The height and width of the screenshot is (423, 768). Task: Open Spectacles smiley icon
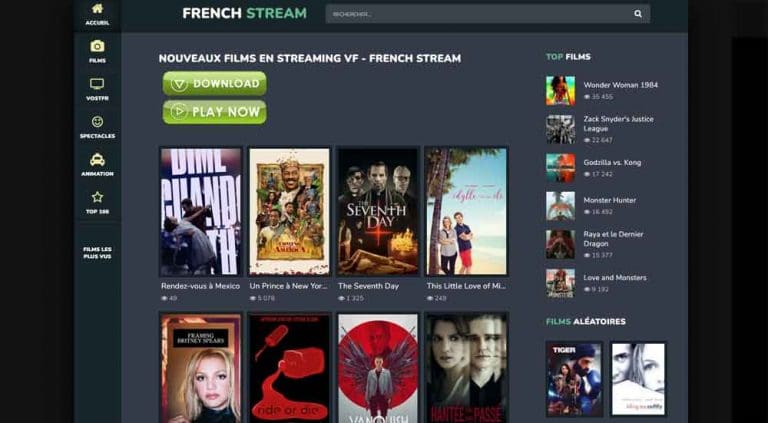point(97,121)
